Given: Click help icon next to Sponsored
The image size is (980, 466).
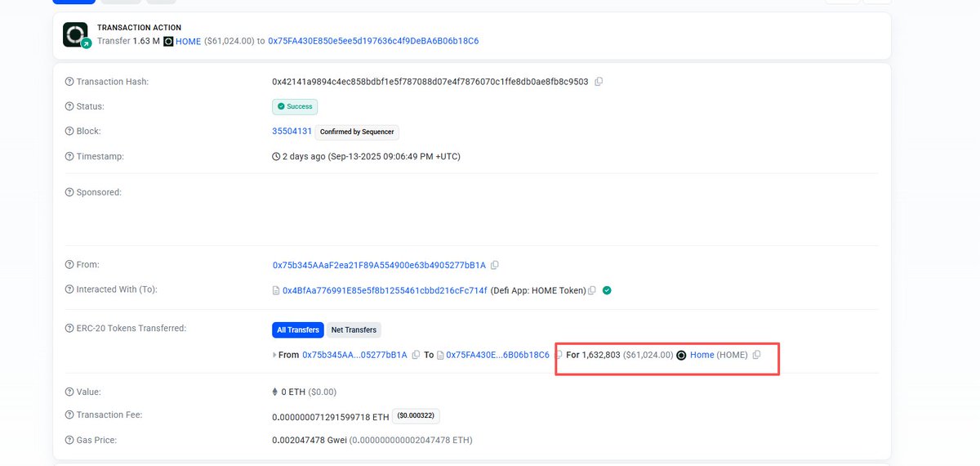Looking at the screenshot, I should pyautogui.click(x=69, y=192).
